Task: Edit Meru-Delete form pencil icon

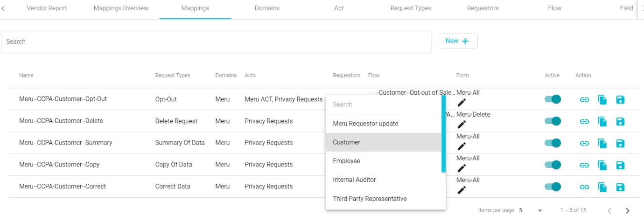Action: pyautogui.click(x=462, y=125)
